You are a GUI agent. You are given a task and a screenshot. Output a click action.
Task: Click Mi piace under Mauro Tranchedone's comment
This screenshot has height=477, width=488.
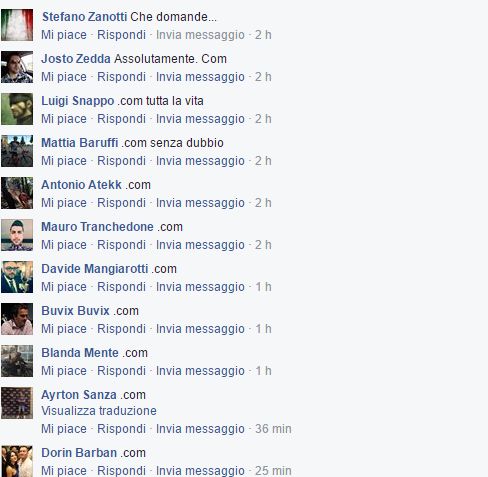(64, 245)
